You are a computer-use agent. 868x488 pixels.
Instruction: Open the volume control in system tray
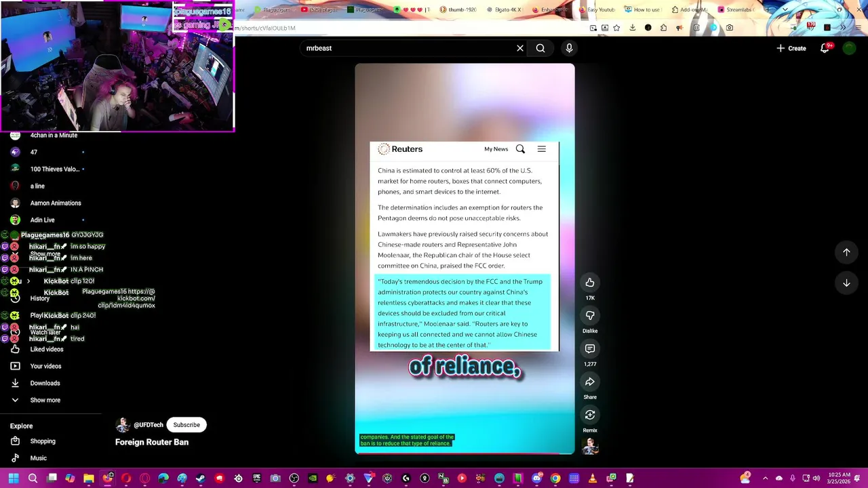pyautogui.click(x=816, y=479)
